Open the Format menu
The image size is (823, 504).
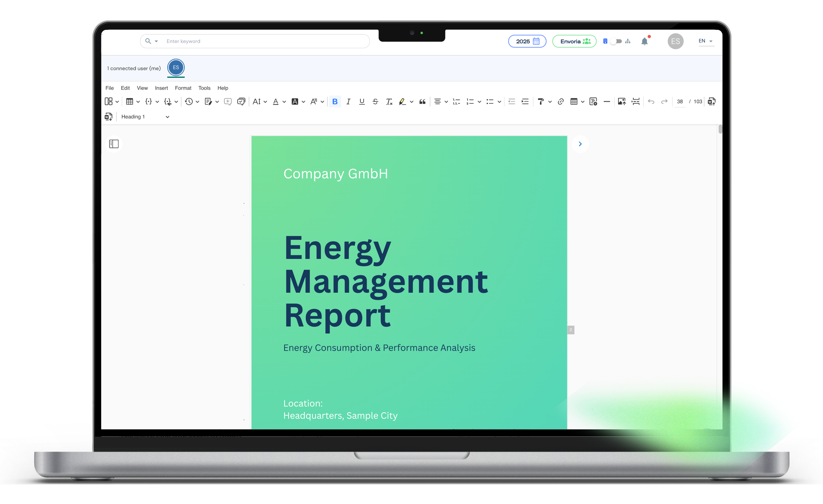click(x=183, y=88)
